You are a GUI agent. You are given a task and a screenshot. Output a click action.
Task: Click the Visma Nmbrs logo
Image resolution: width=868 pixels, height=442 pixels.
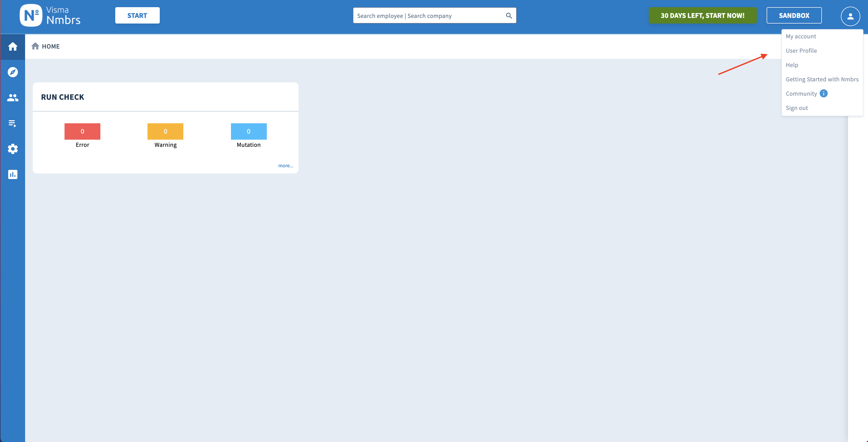(x=50, y=16)
